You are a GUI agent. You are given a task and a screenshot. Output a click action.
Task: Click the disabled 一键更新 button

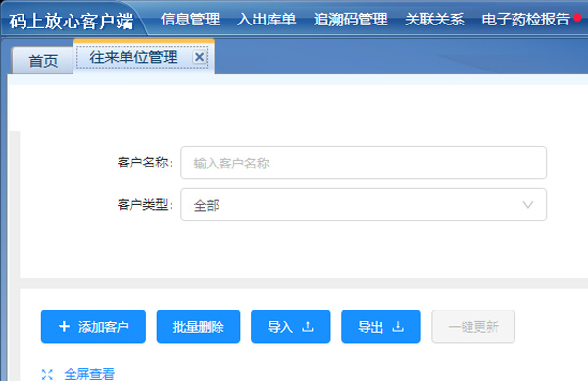tap(473, 326)
